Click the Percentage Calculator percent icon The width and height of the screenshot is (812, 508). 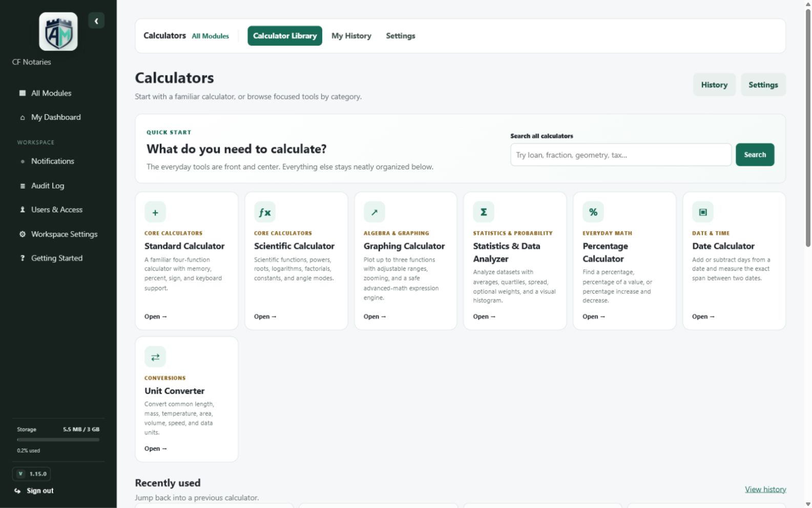[593, 212]
